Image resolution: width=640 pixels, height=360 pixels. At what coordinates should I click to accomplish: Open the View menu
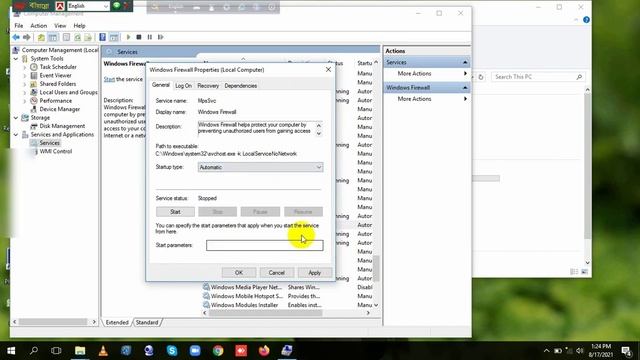click(x=60, y=26)
